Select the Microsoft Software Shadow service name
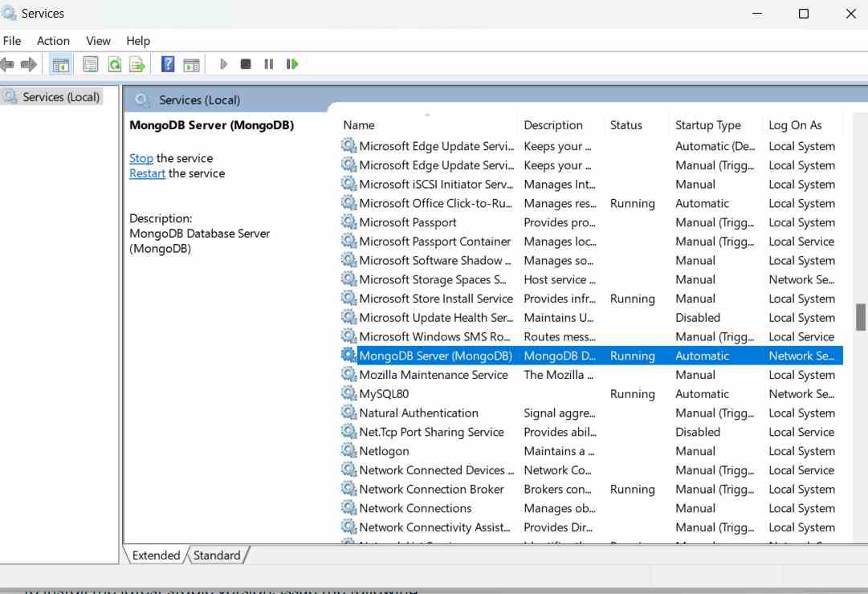Viewport: 868px width, 594px height. pos(435,260)
